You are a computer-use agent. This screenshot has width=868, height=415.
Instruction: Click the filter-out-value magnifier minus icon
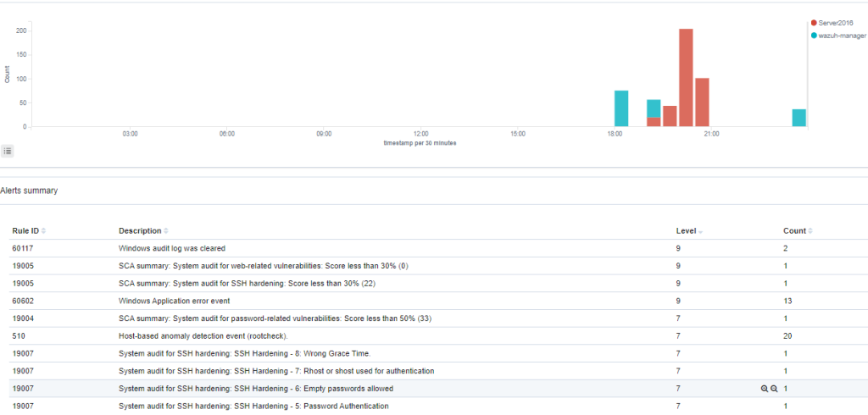point(775,389)
